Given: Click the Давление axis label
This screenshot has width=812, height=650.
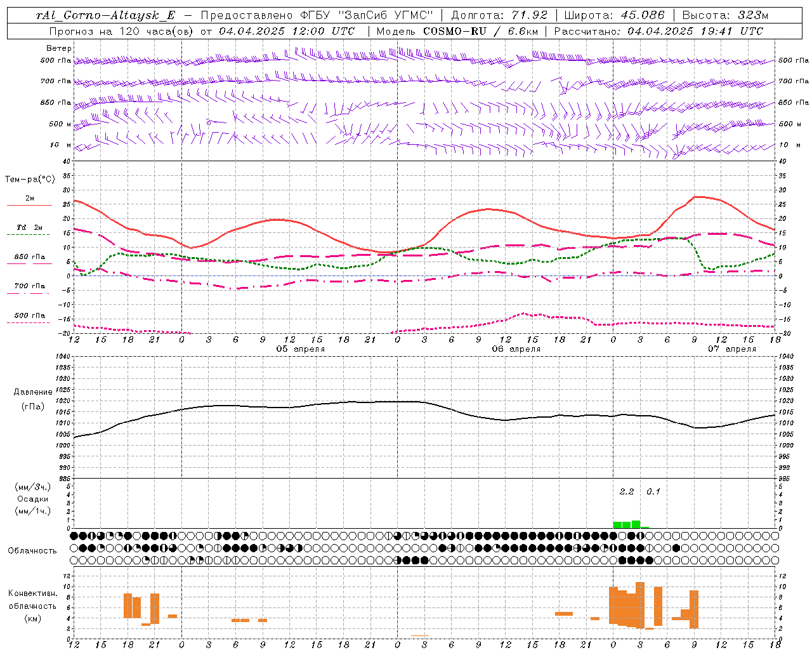Looking at the screenshot, I should [x=33, y=392].
